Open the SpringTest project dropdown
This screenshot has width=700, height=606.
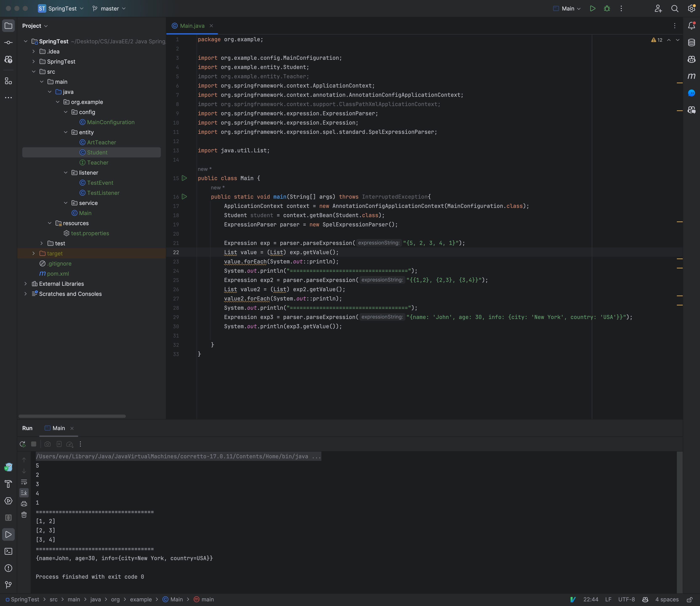pyautogui.click(x=61, y=8)
